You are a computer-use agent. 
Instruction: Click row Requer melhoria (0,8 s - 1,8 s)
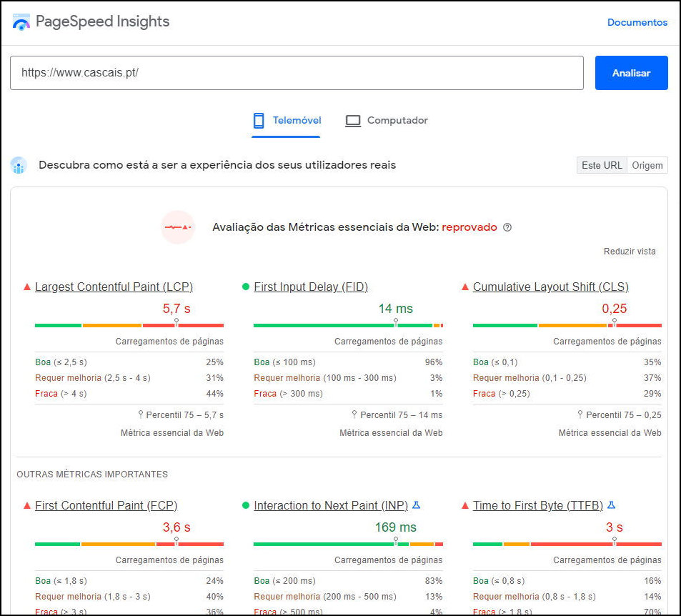[x=567, y=596]
